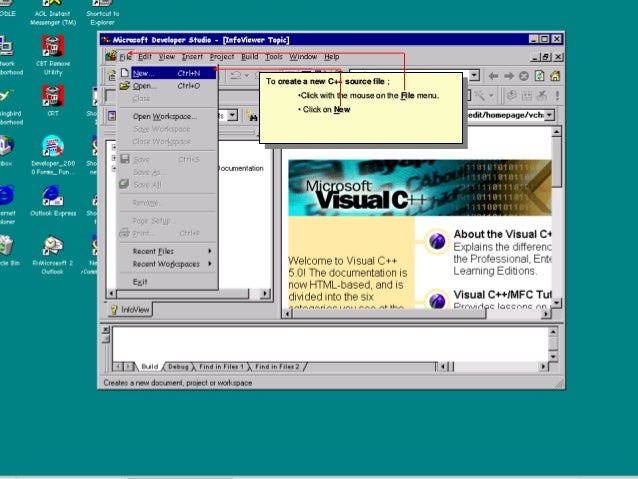Open the Edit menu
This screenshot has width=638, height=479.
[x=144, y=57]
